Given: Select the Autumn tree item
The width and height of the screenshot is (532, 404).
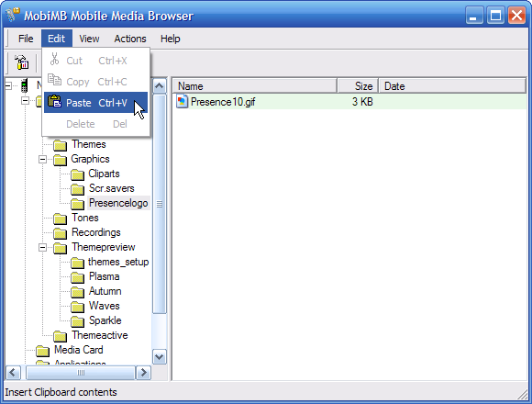Looking at the screenshot, I should click(x=105, y=291).
